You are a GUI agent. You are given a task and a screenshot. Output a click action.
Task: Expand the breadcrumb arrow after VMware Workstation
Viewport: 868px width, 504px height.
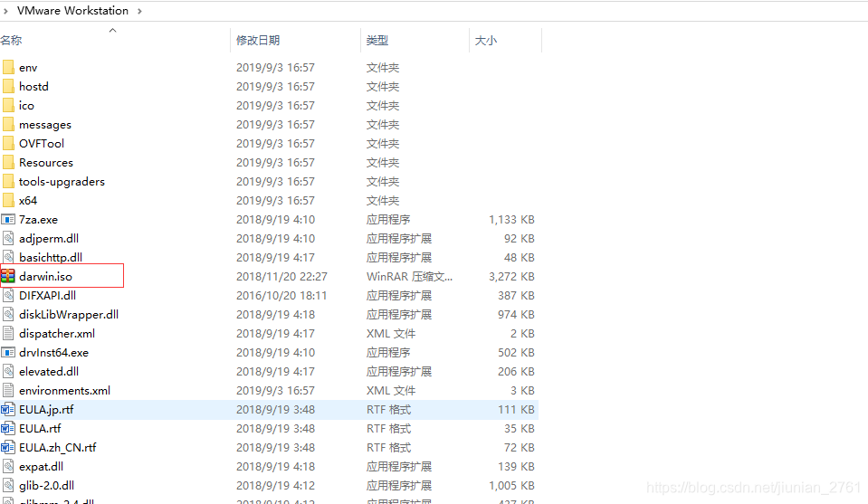[138, 11]
